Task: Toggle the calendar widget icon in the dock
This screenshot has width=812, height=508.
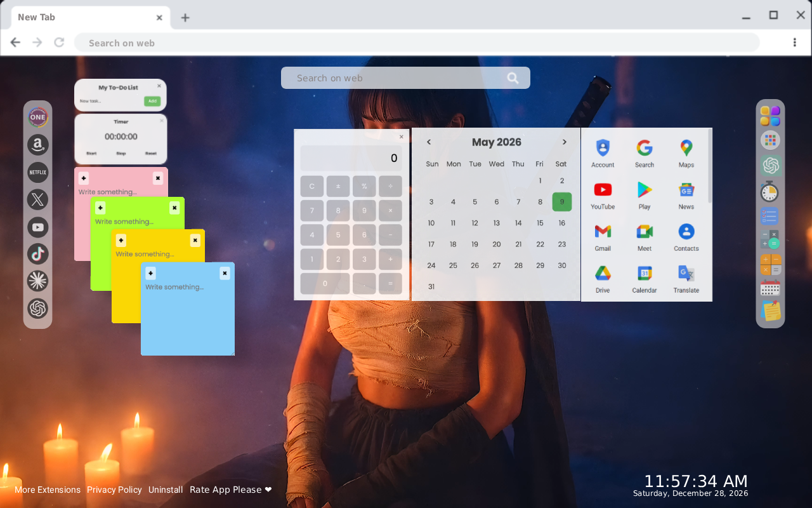Action: pyautogui.click(x=770, y=288)
